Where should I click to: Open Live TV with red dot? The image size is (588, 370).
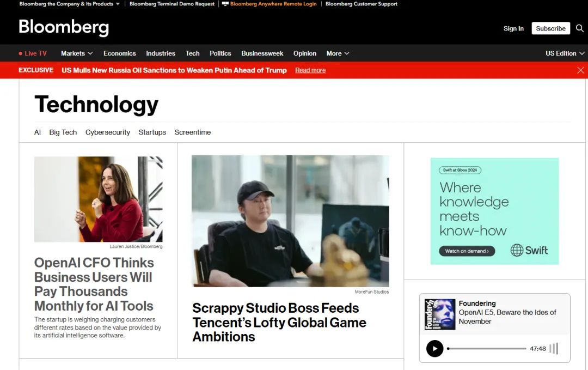click(33, 53)
